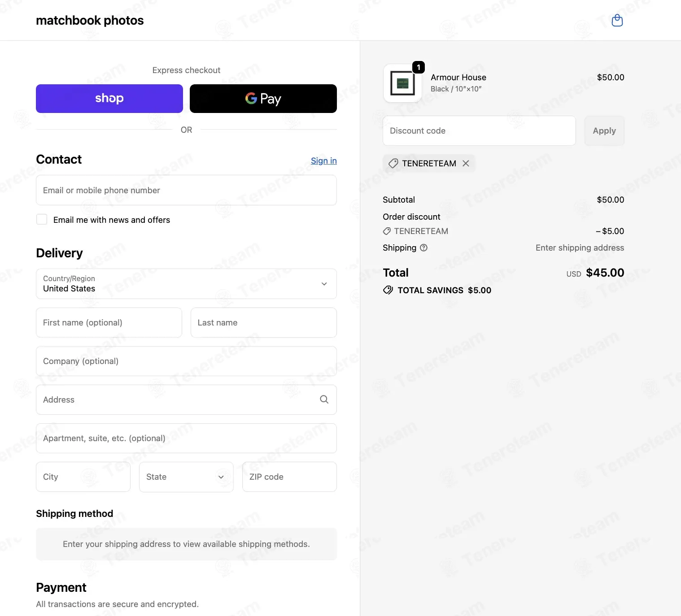Click the Country/Region chevron arrow
This screenshot has height=616, width=681.
324,284
